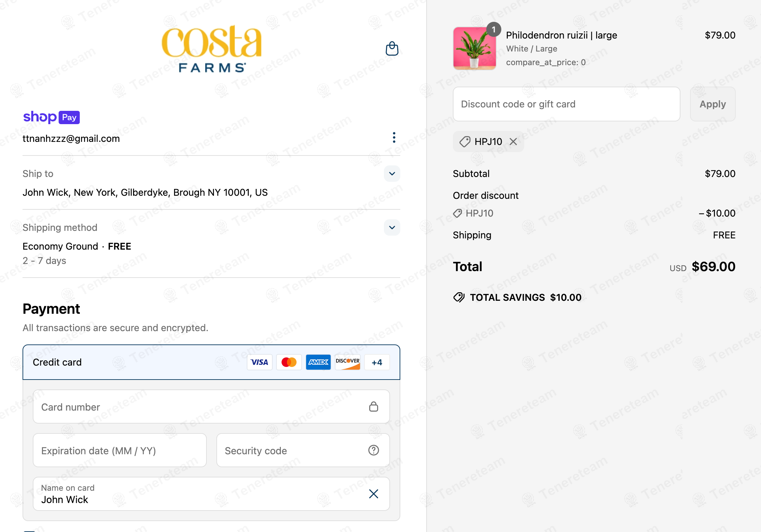Open the shopping bag cart icon

(392, 48)
